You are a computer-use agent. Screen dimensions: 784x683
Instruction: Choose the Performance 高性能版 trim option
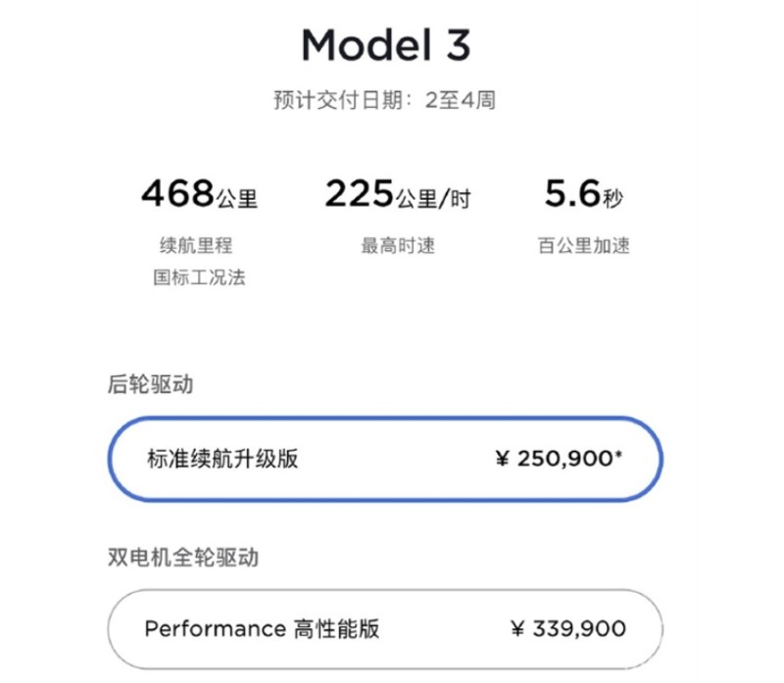pos(385,628)
